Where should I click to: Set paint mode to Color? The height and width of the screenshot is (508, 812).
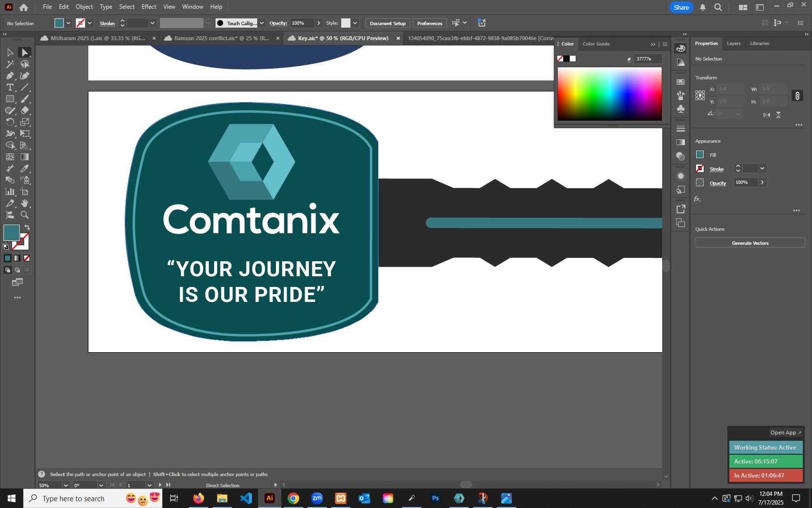[7, 258]
